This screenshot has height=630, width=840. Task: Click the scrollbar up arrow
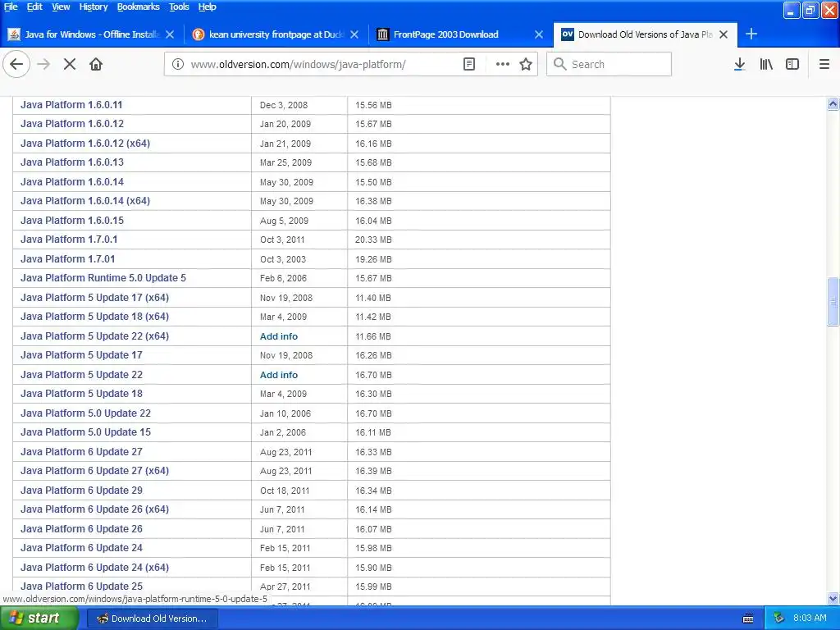pos(833,104)
